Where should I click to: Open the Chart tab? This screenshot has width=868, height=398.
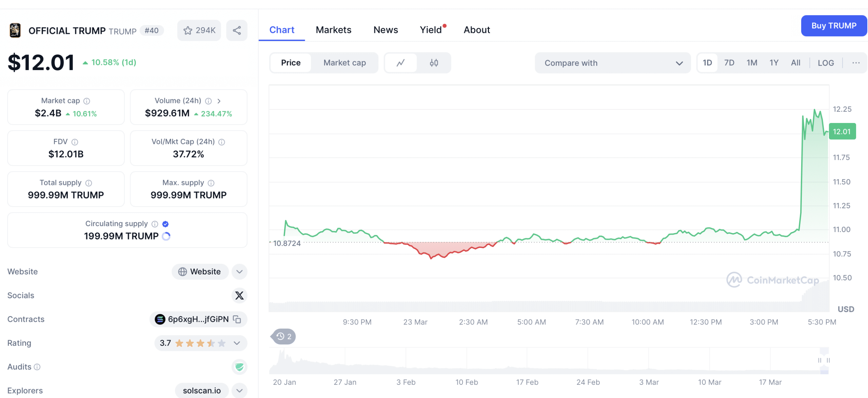click(x=281, y=30)
